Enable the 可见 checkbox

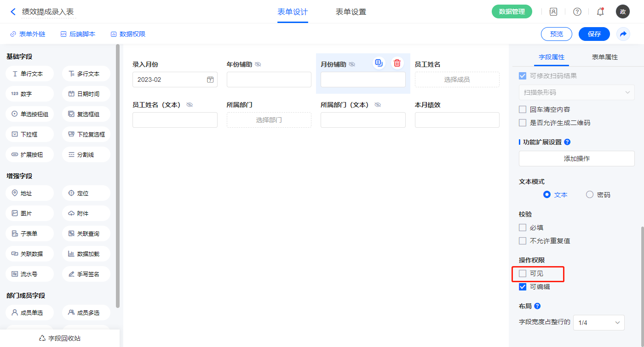tap(523, 273)
